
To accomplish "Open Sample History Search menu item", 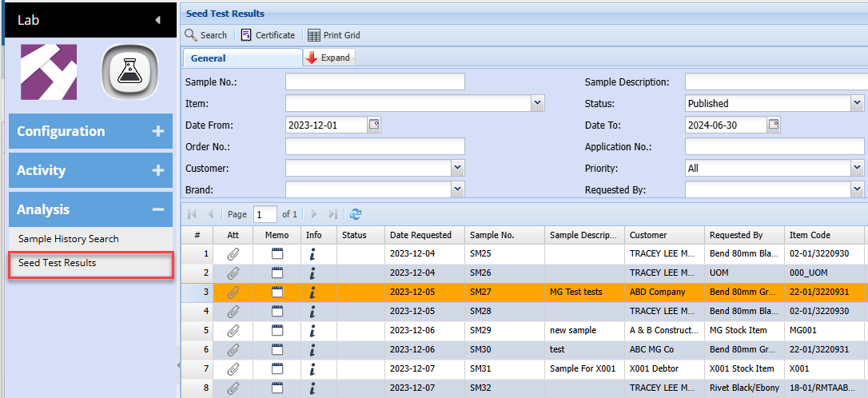I will (x=69, y=239).
